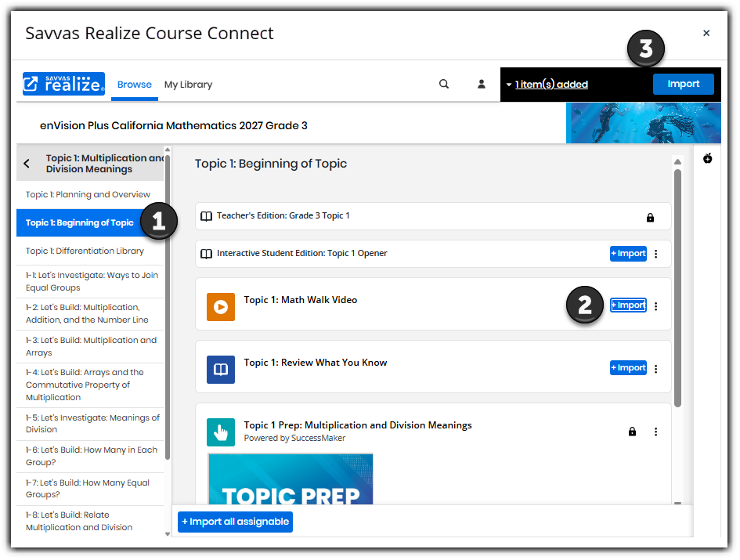Open lesson 1-2 Multiplication, Addition, Number Line
The image size is (740, 560).
tap(90, 313)
